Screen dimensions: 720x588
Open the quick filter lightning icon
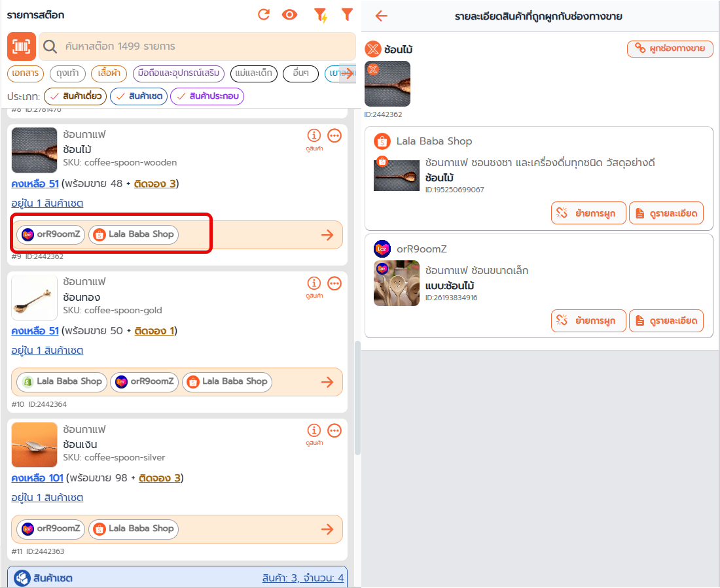coord(321,15)
